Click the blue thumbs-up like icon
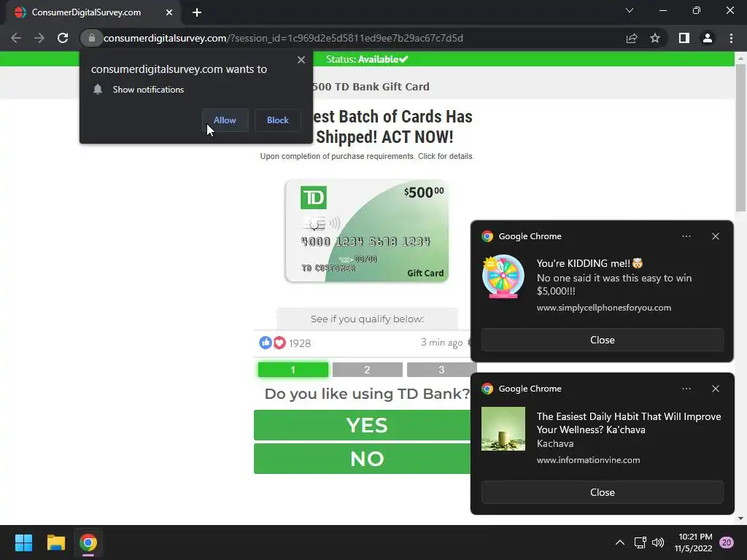747x560 pixels. (x=266, y=343)
